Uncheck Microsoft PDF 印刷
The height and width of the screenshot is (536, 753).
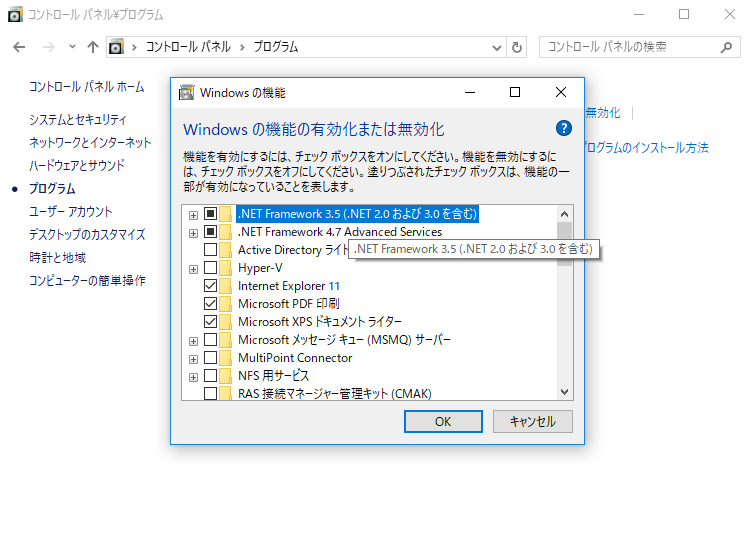(210, 304)
